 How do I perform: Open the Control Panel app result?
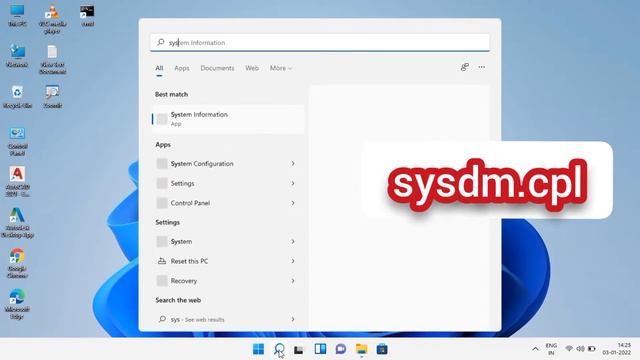click(220, 203)
